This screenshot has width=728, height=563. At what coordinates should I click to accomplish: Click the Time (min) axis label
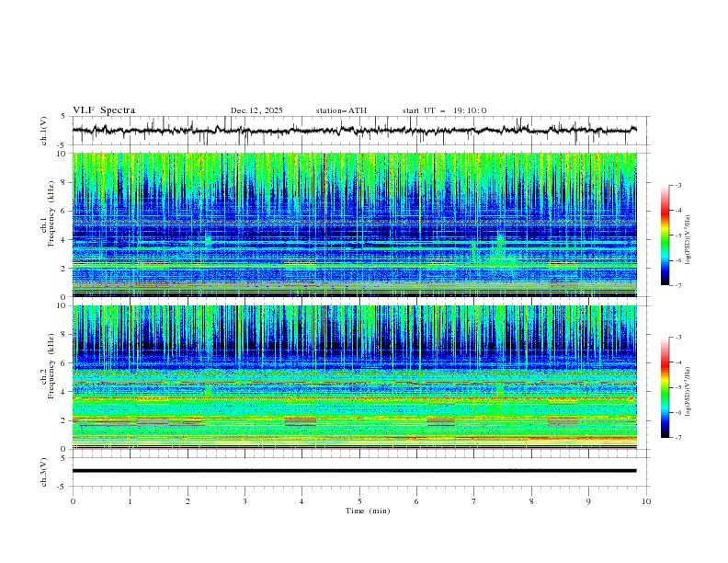coord(368,511)
